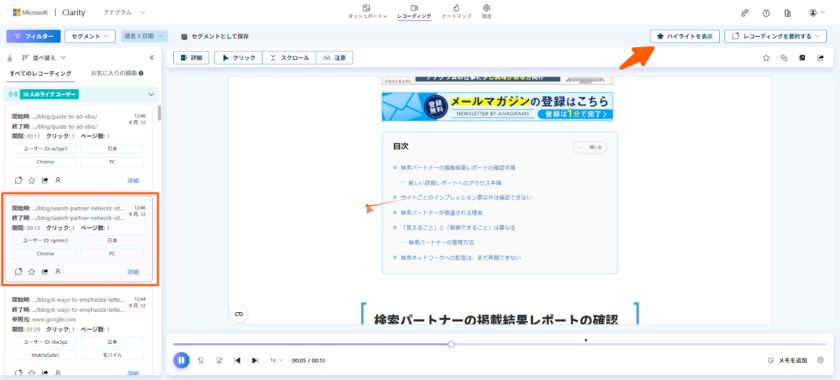This screenshot has width=840, height=380.
Task: Click the 詳細 button in player toolbar
Action: point(191,58)
